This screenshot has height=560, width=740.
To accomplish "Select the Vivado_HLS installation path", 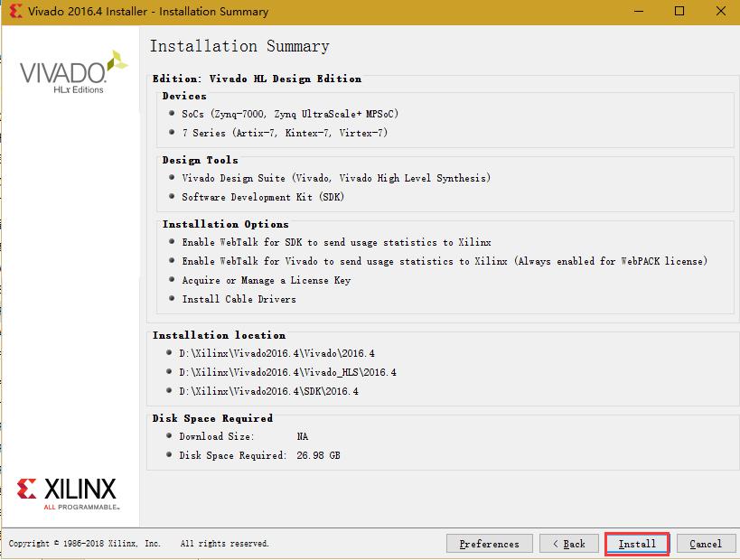I will [287, 372].
